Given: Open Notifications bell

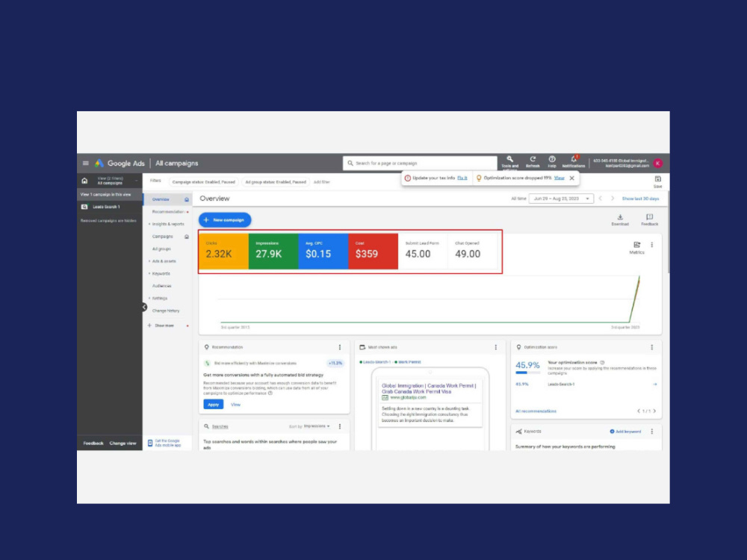Looking at the screenshot, I should pos(574,162).
